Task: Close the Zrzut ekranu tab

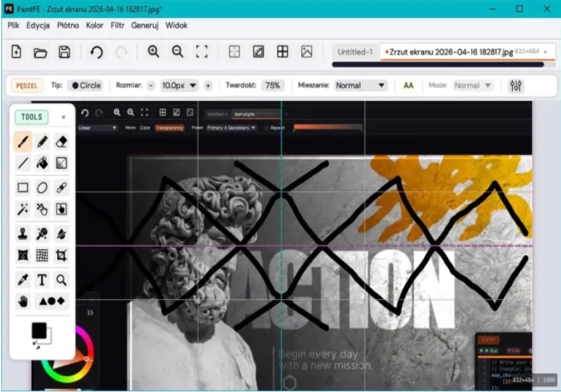Action: point(546,52)
